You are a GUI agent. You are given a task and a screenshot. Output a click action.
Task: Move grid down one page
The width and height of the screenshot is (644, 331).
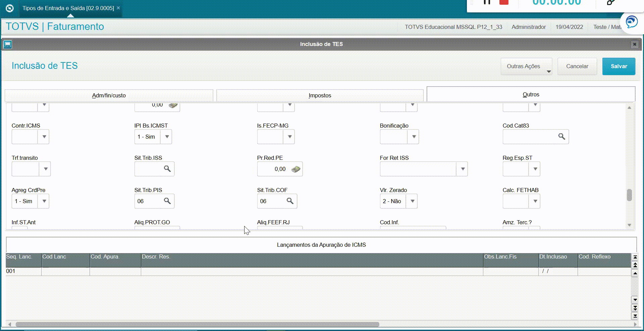(635, 308)
